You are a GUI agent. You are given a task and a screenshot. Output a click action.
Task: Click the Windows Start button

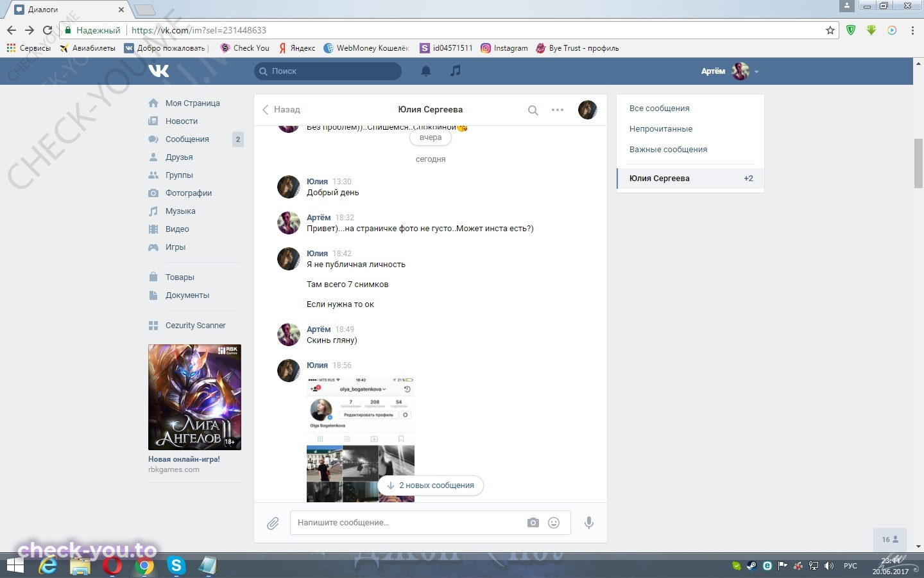coord(15,566)
